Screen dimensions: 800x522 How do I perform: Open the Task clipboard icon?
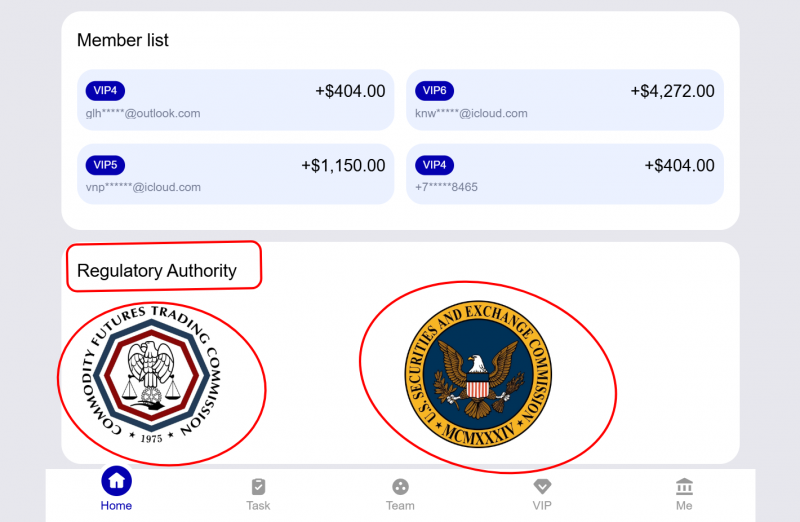258,486
